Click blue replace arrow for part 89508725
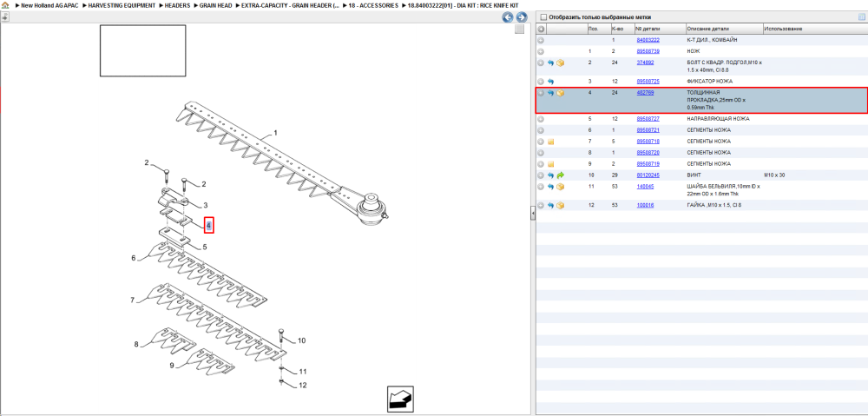The width and height of the screenshot is (868, 416). pyautogui.click(x=551, y=82)
